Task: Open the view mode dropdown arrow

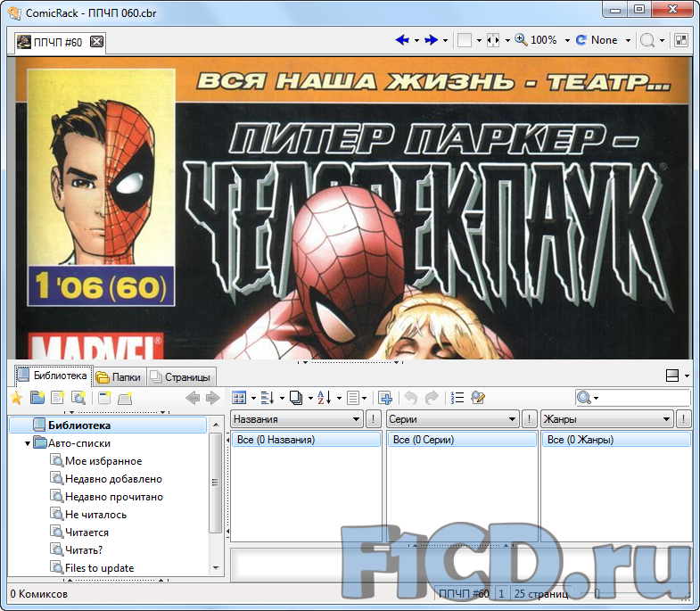Action: pos(253,398)
